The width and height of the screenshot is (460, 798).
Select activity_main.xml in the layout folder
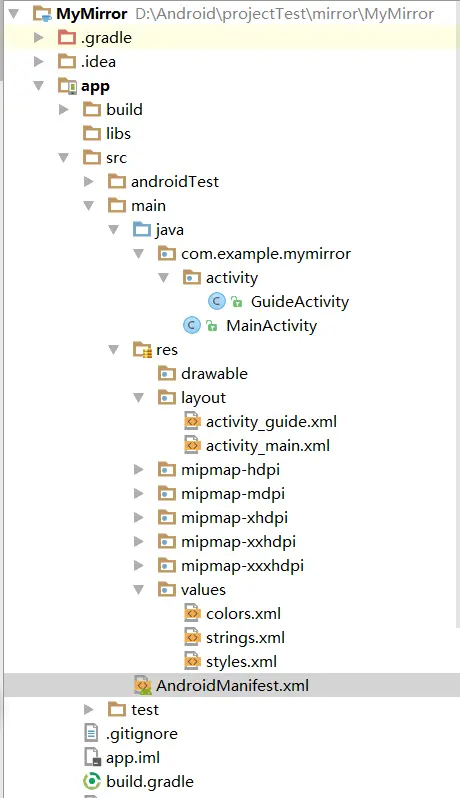pyautogui.click(x=268, y=446)
